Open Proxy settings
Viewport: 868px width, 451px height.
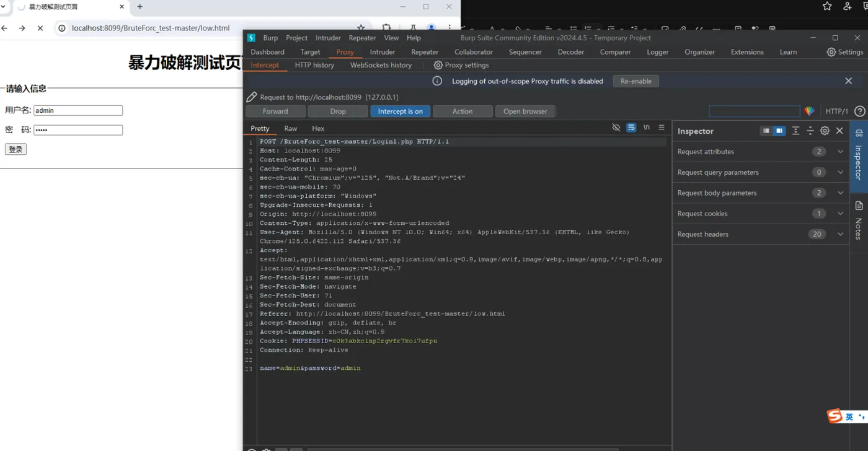461,65
